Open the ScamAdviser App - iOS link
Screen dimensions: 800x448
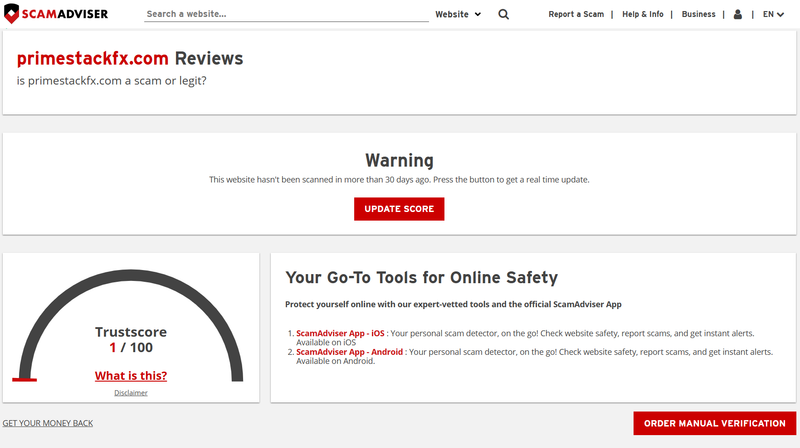[x=340, y=333]
